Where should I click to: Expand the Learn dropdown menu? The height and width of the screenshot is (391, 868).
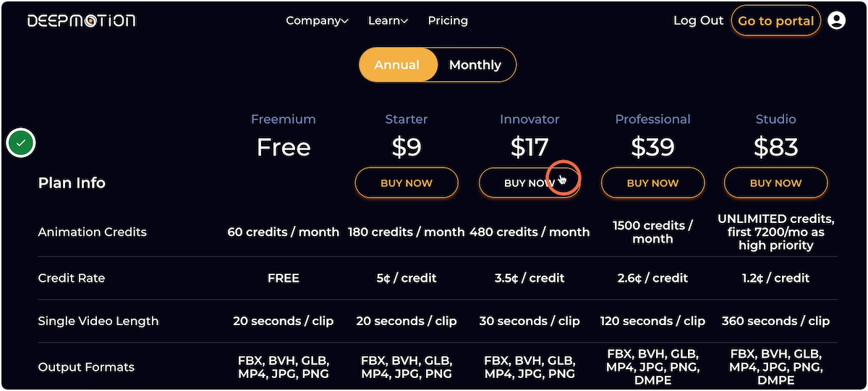pos(388,20)
